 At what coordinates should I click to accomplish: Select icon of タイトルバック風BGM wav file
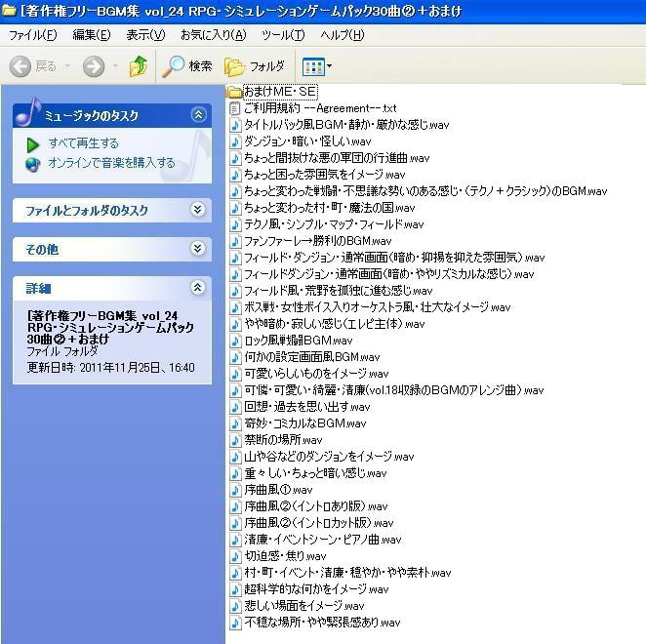click(235, 125)
